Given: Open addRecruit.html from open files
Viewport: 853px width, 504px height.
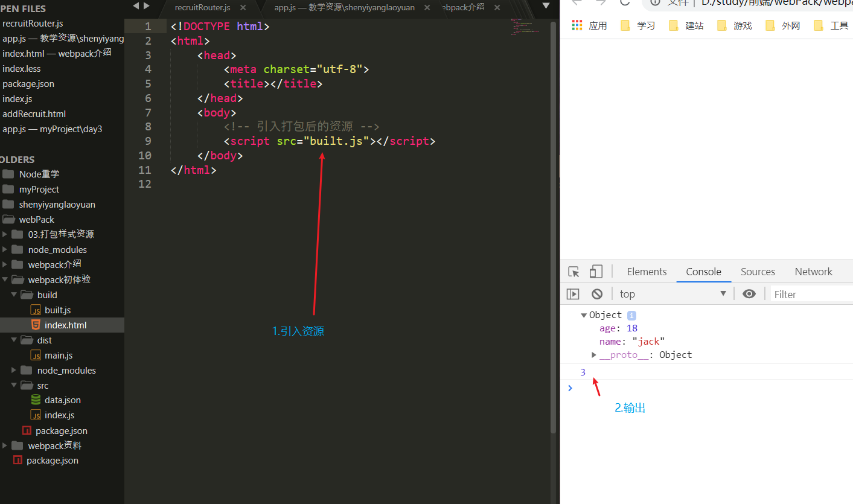Looking at the screenshot, I should pos(34,114).
